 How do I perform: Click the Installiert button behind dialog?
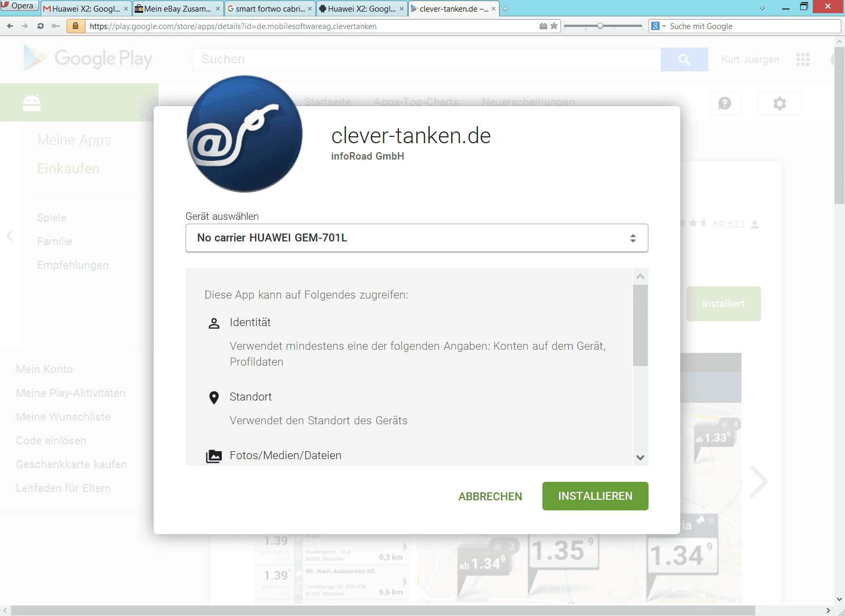pyautogui.click(x=724, y=304)
